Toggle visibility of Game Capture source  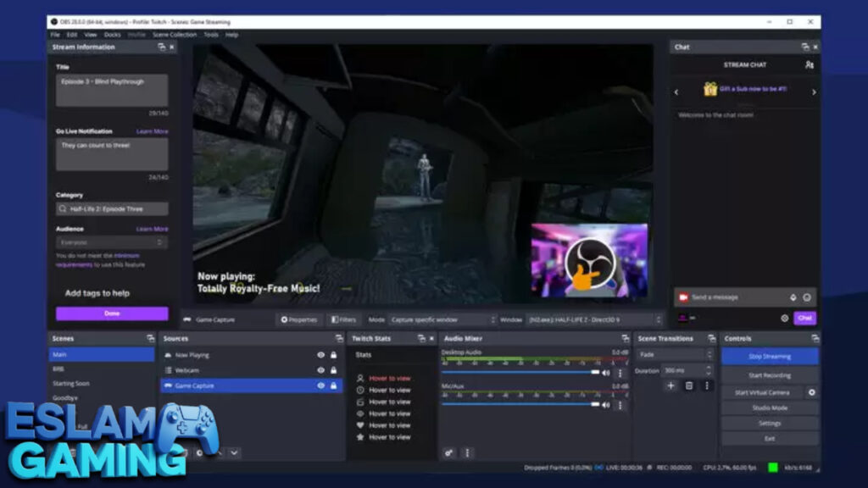[320, 385]
